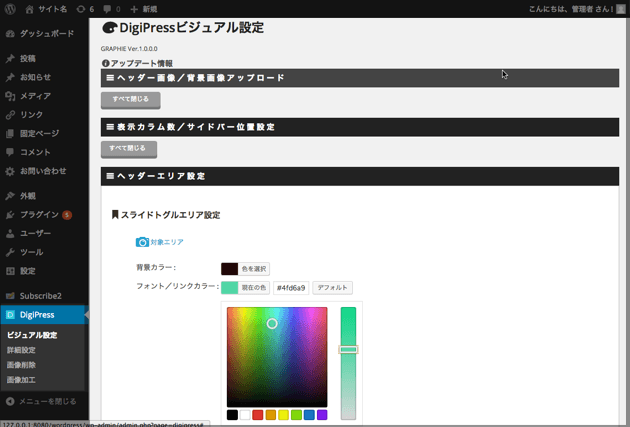Click メニューを閉じる label
The width and height of the screenshot is (630, 427).
(x=48, y=401)
